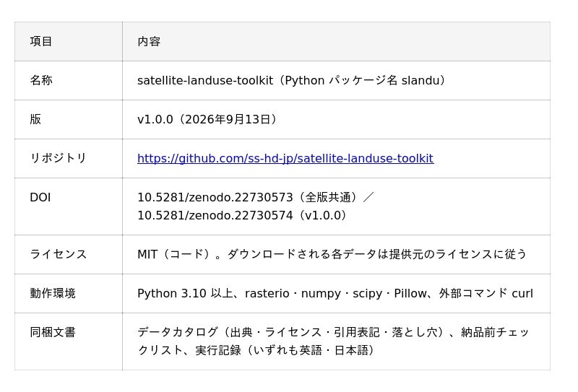Select the 版 row label
Image resolution: width=578 pixels, height=392 pixels.
click(x=35, y=119)
